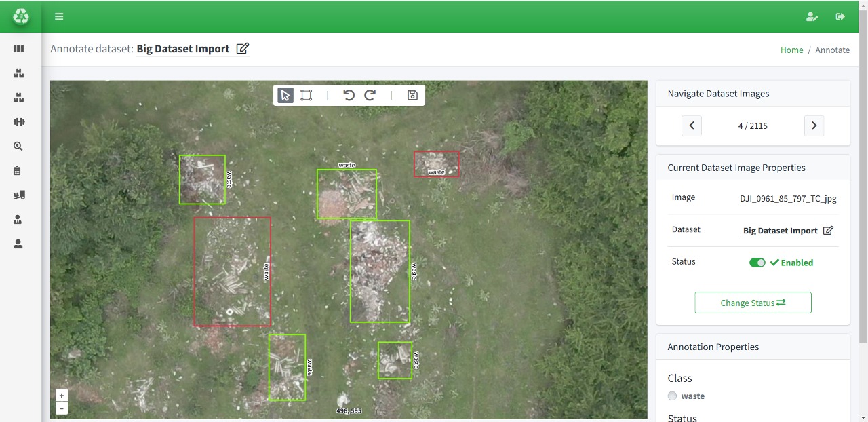Select the tall green waste box in center
The image size is (868, 422).
[x=380, y=271]
